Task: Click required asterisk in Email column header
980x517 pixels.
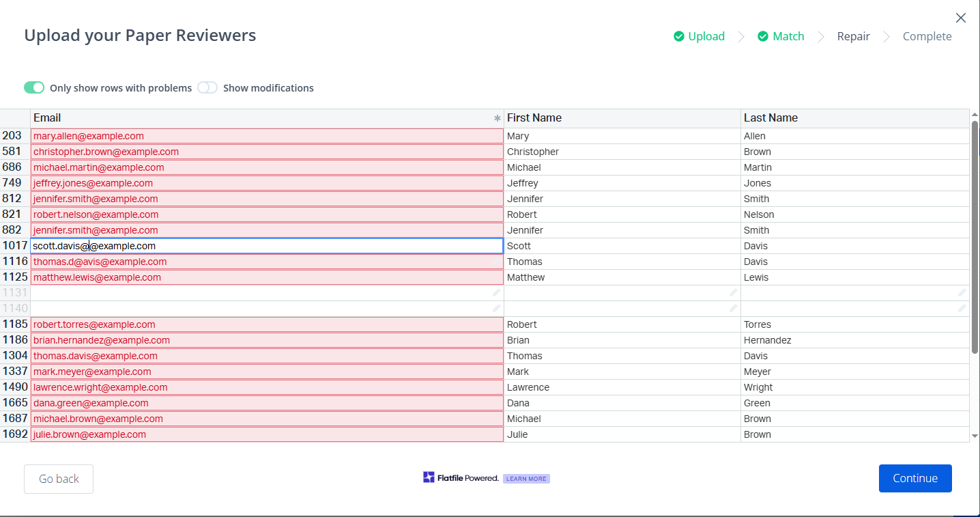Action: point(498,118)
